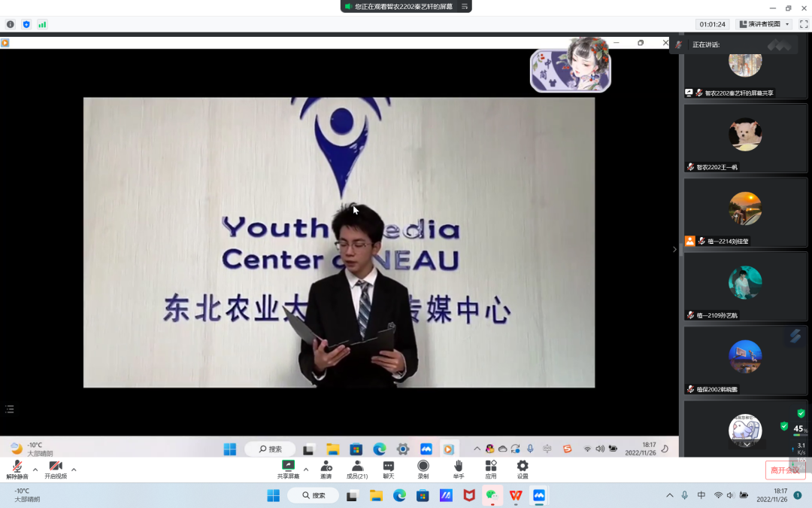812x508 pixels.
Task: Open File Explorer on local taskbar
Action: click(x=376, y=495)
